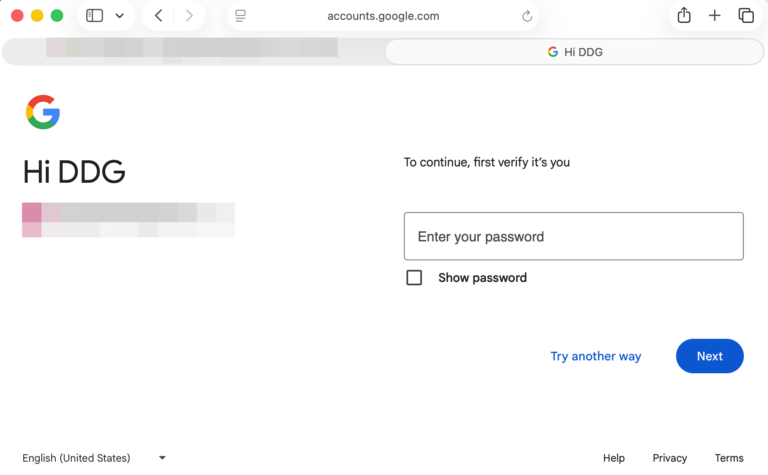This screenshot has height=475, width=768.
Task: Switch to the Hi DDG tab
Action: [x=574, y=52]
